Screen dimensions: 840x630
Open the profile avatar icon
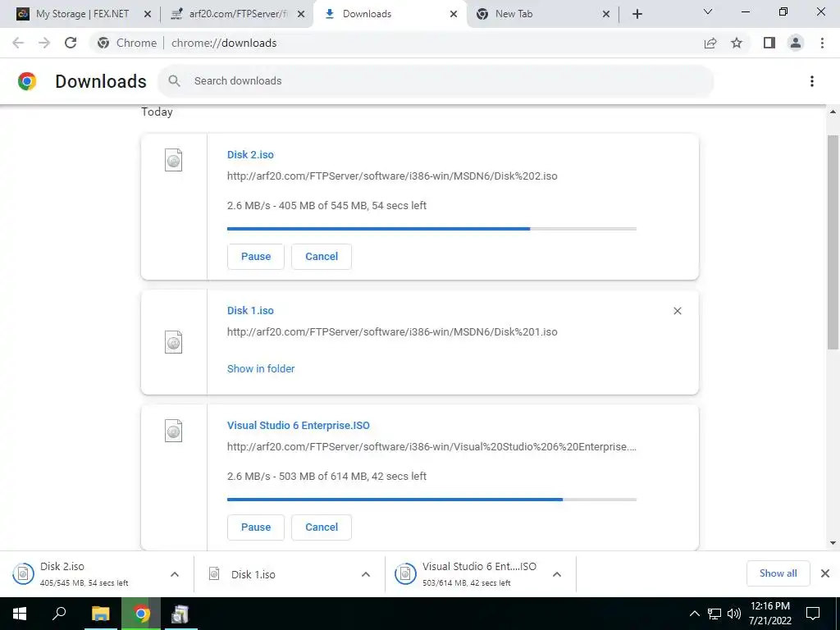point(796,43)
